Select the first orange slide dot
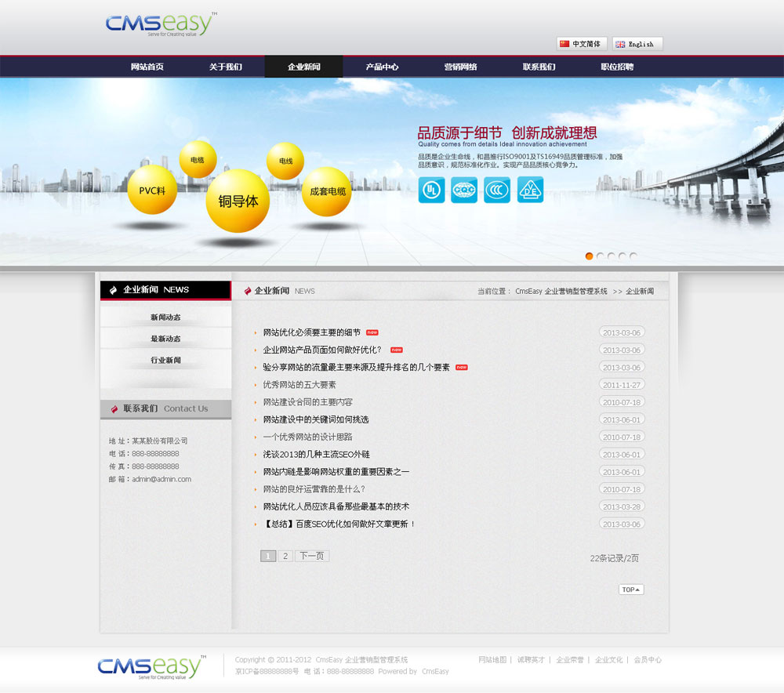The height and width of the screenshot is (693, 784). click(590, 256)
